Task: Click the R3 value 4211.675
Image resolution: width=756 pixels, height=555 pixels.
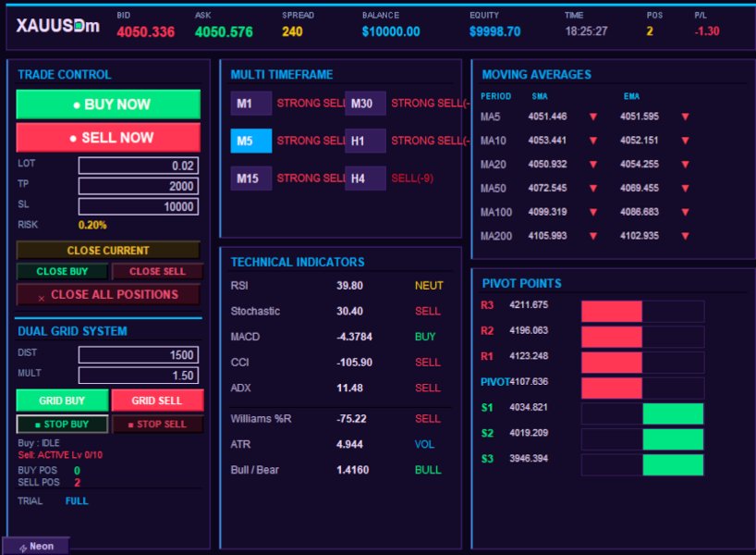Action: tap(529, 305)
